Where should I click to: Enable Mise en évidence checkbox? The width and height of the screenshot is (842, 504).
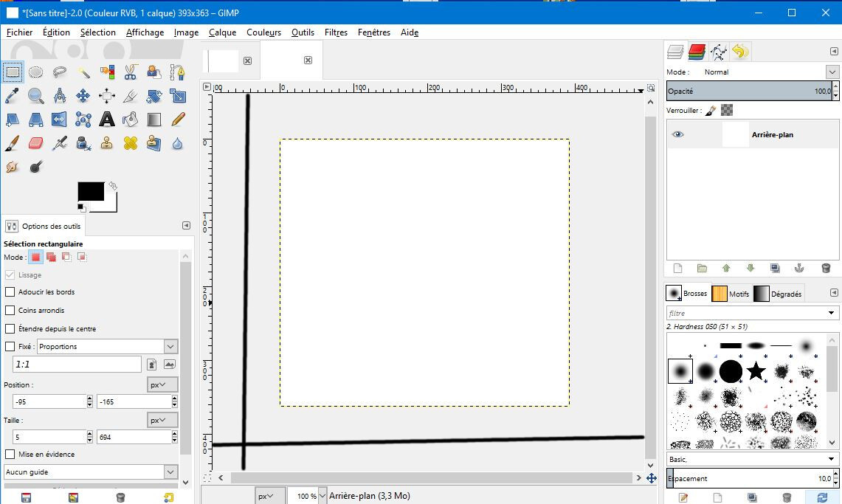pyautogui.click(x=10, y=454)
